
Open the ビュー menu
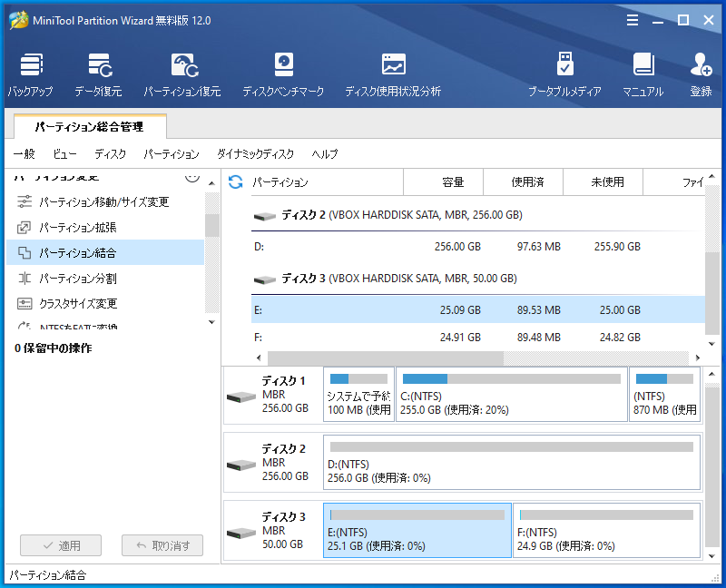point(64,153)
